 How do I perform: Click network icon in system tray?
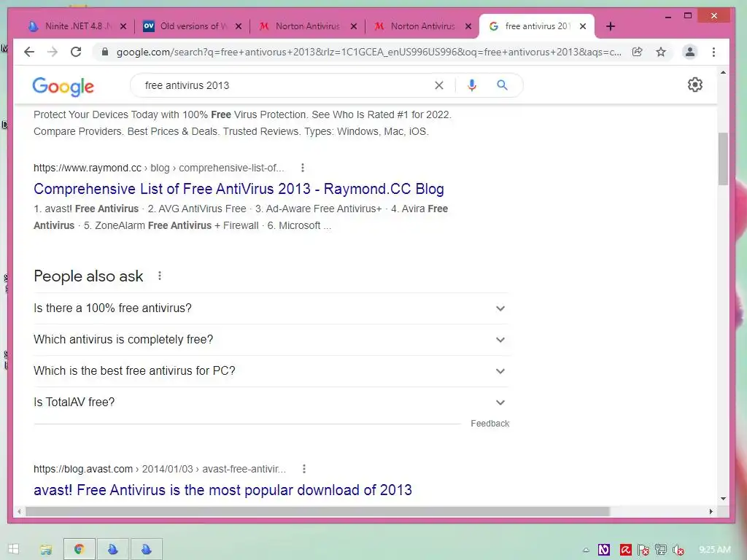(660, 550)
